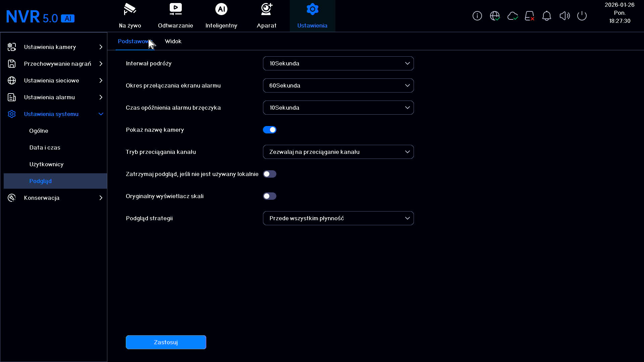The width and height of the screenshot is (644, 362).
Task: Click the Ustawienia sieciowe globe icon
Action: [x=12, y=80]
